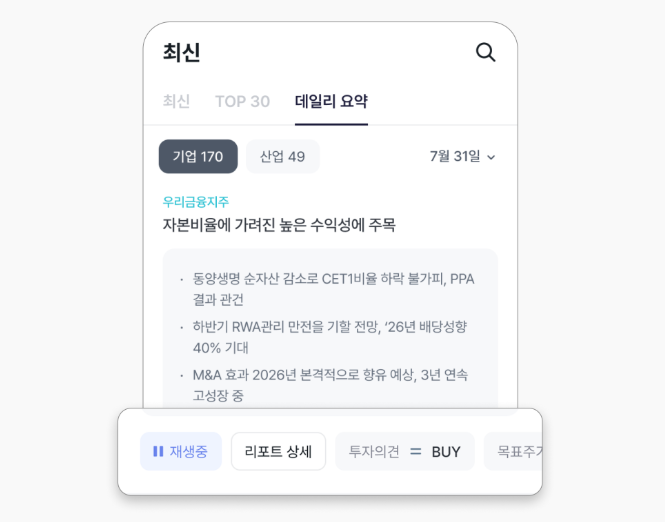This screenshot has width=665, height=522.
Task: Open report titled 자본비율에 가려진 높은 수익성에 주목
Action: [x=279, y=225]
